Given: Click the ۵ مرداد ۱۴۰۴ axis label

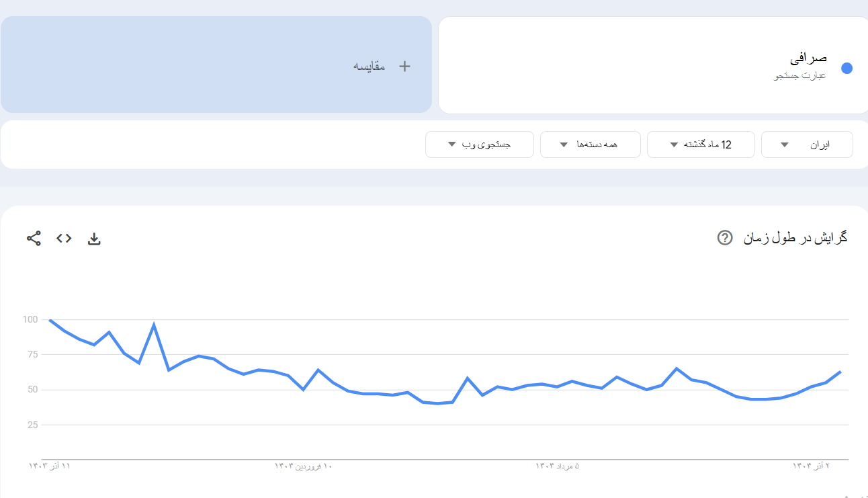Looking at the screenshot, I should click(557, 466).
